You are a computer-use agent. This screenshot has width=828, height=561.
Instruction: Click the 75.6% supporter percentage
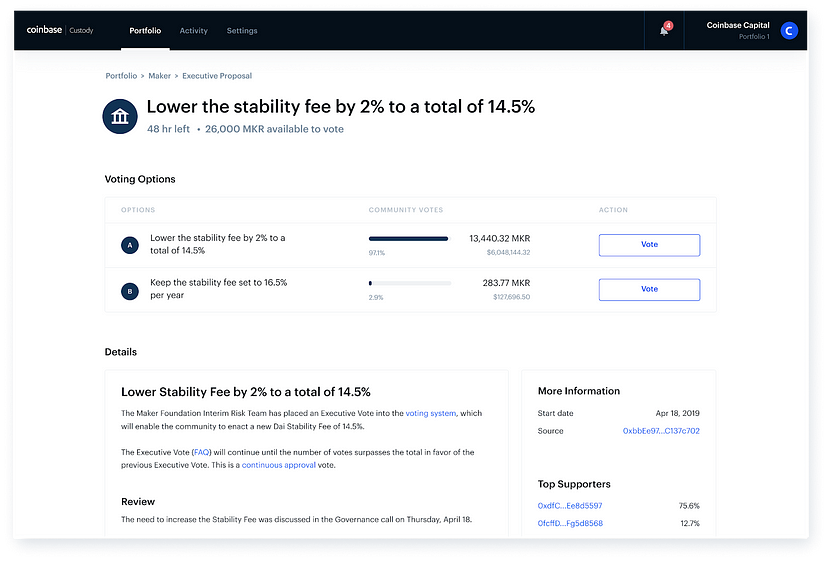pyautogui.click(x=689, y=506)
